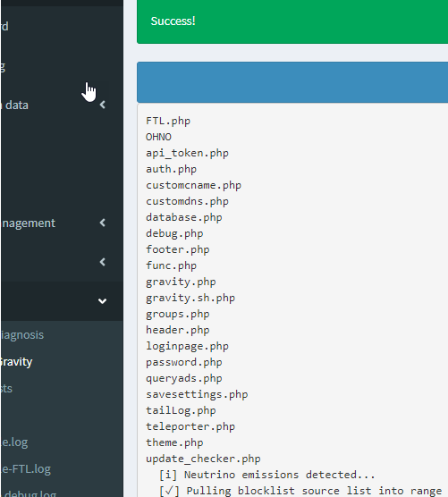Click 'queryads.php' in the output
The image size is (448, 497).
pyautogui.click(x=184, y=378)
